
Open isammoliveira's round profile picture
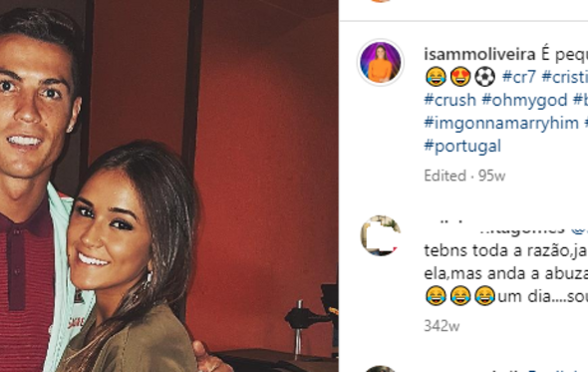381,62
